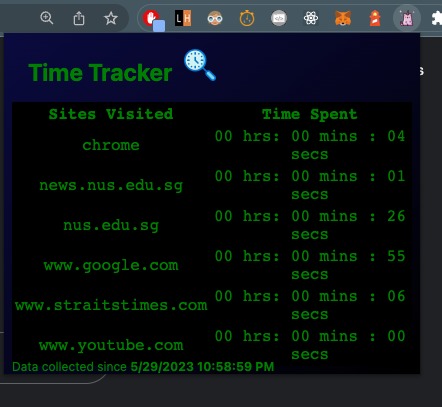Open the React Developer Tools extension
Image resolution: width=442 pixels, height=407 pixels.
[x=311, y=18]
